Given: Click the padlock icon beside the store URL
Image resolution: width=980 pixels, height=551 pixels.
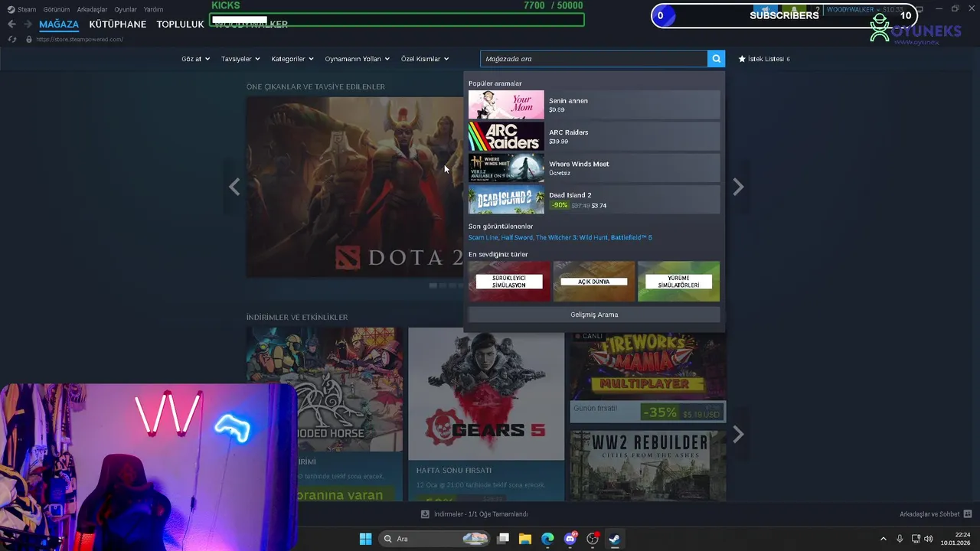Looking at the screenshot, I should tap(29, 39).
